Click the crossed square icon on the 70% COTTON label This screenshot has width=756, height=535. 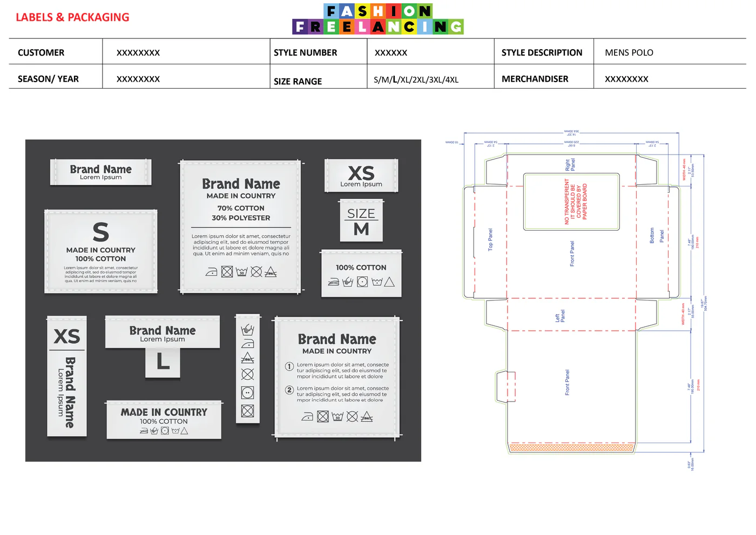[x=227, y=271]
